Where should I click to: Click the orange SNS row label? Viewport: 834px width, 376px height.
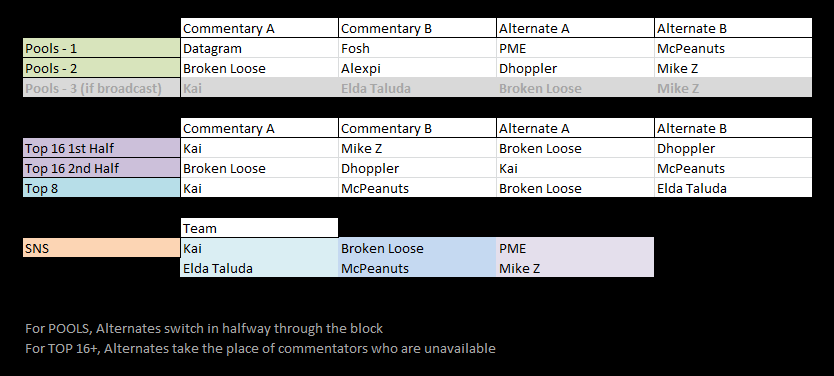click(x=102, y=248)
